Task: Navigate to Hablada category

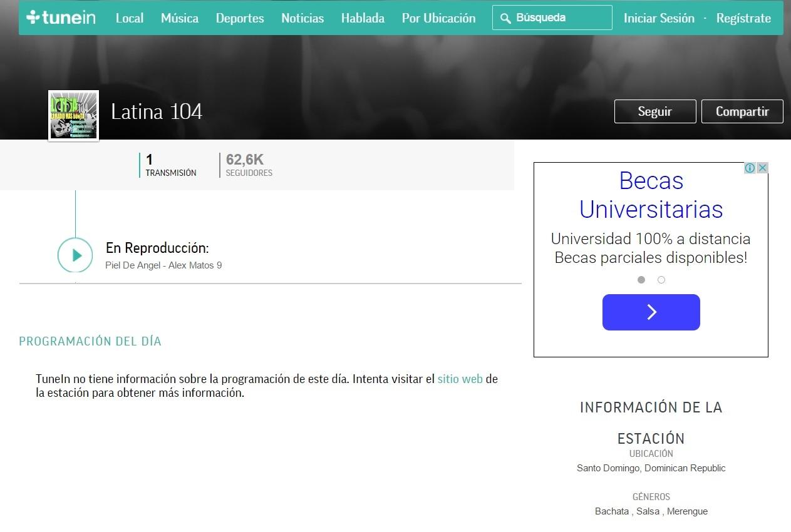Action: (x=363, y=18)
